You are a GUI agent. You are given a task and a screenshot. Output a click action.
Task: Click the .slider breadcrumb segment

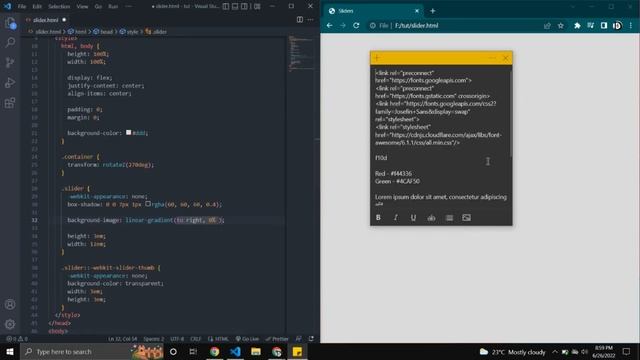point(156,31)
